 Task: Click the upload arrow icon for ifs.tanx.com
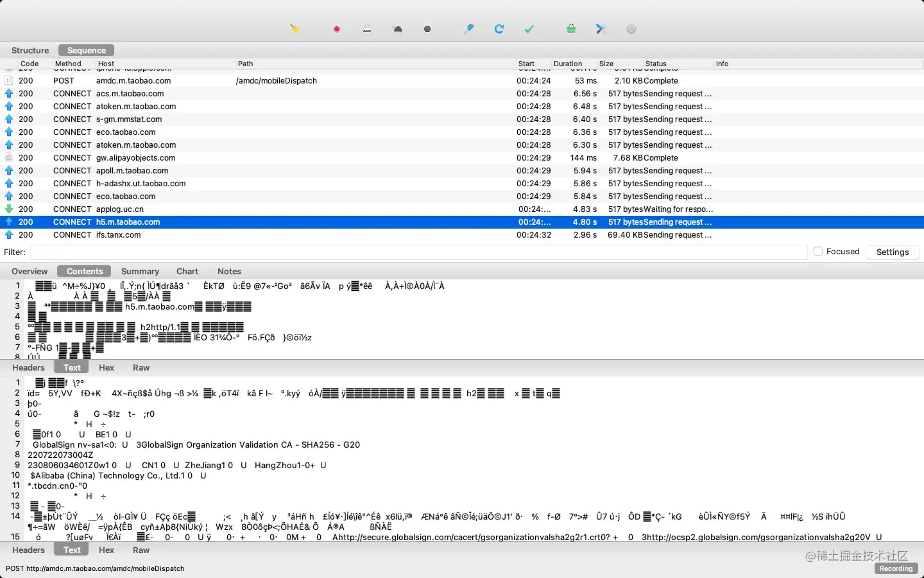click(x=9, y=235)
